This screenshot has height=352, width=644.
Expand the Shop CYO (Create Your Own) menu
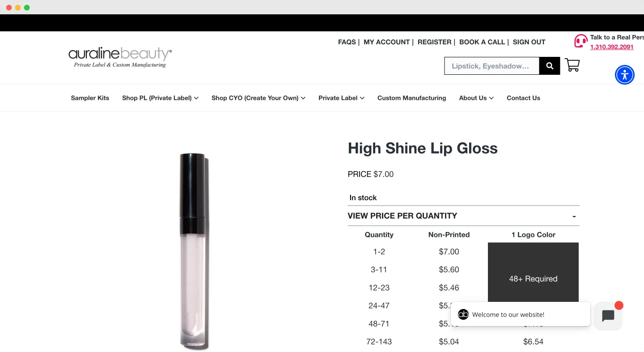[258, 98]
